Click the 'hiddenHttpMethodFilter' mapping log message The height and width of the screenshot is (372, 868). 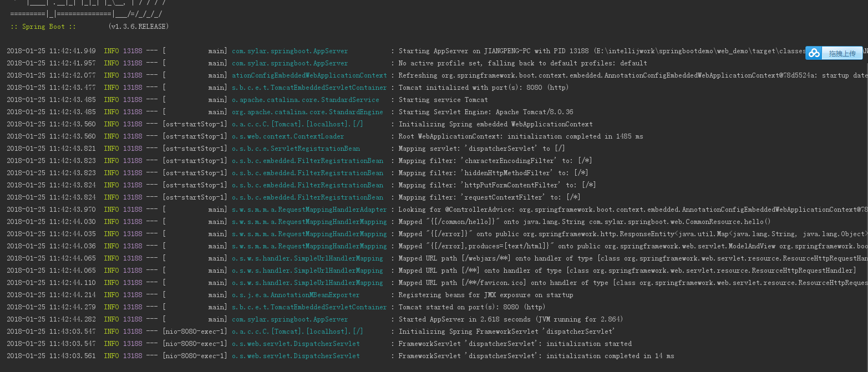tap(493, 173)
